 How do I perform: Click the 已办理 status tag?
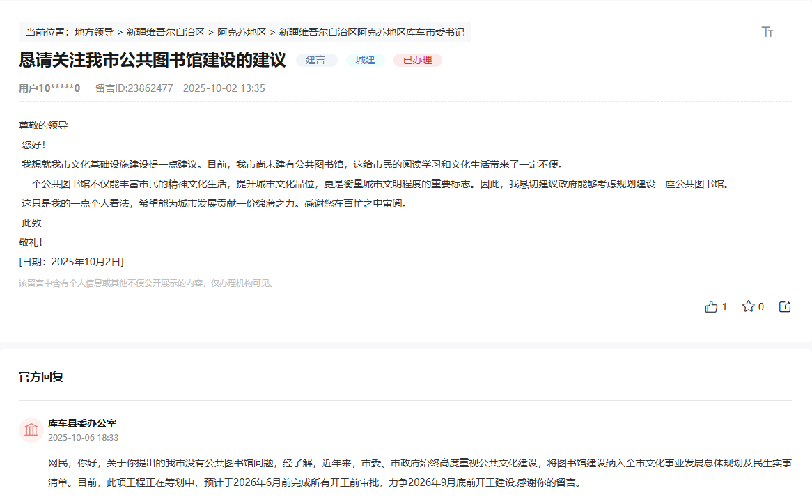pyautogui.click(x=417, y=61)
